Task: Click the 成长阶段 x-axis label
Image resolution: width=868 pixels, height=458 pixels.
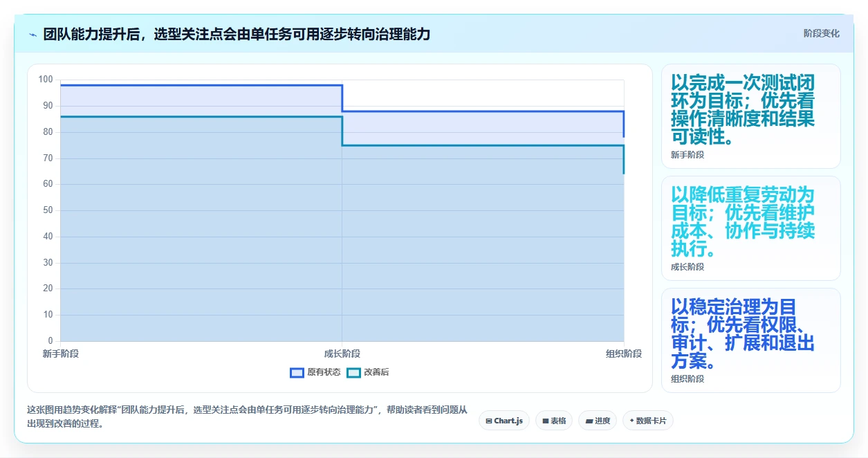Action: pos(342,354)
